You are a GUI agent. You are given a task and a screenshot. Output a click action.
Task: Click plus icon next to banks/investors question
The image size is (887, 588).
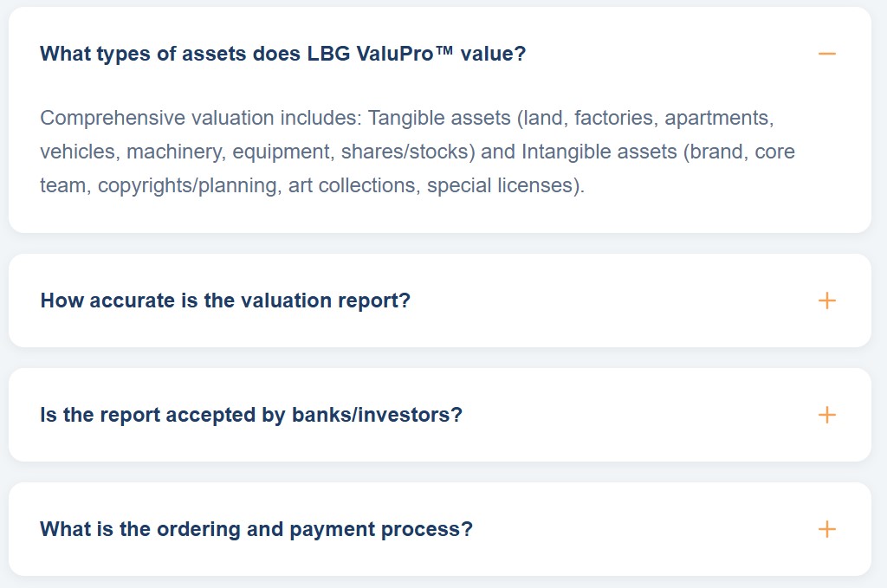826,415
